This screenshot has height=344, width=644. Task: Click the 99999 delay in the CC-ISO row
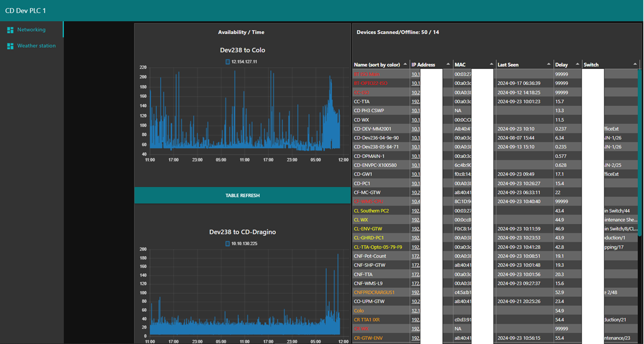tap(562, 92)
